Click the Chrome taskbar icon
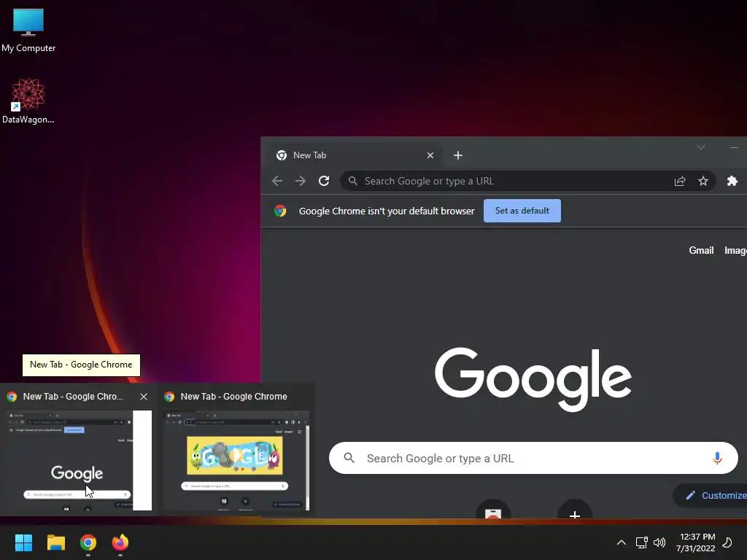This screenshot has height=560, width=747. pos(88,542)
